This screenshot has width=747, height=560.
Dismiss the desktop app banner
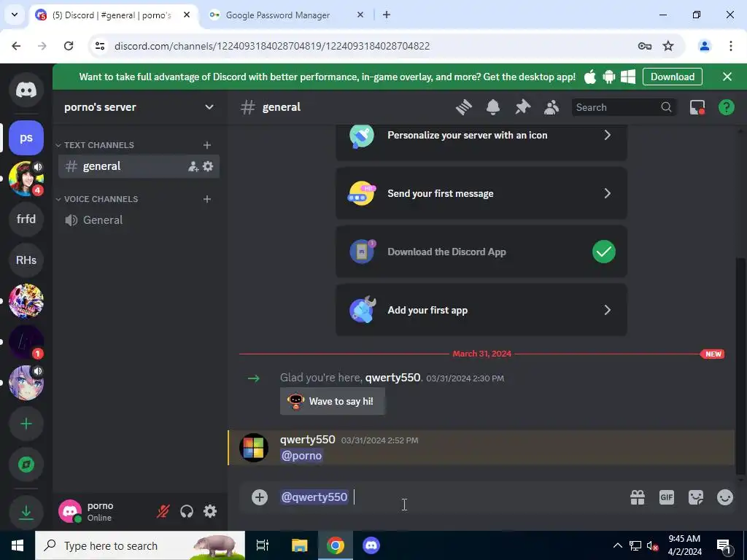pos(727,77)
